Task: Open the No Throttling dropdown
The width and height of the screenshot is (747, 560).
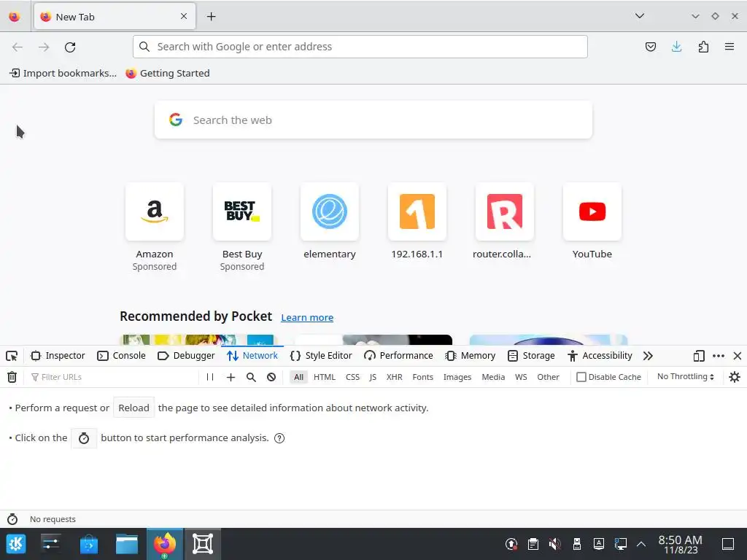Action: (686, 377)
